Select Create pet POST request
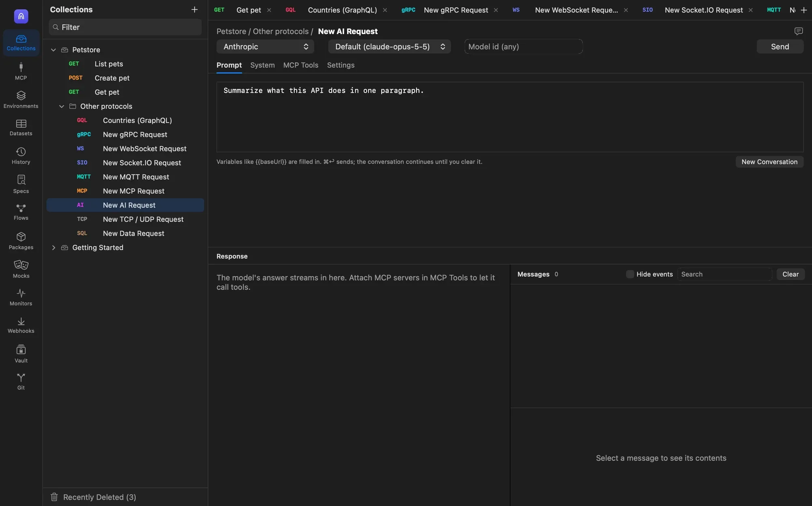 coord(125,78)
